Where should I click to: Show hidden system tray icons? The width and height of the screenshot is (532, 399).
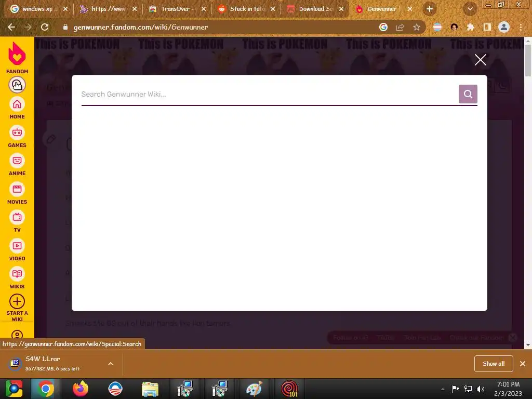pos(443,389)
